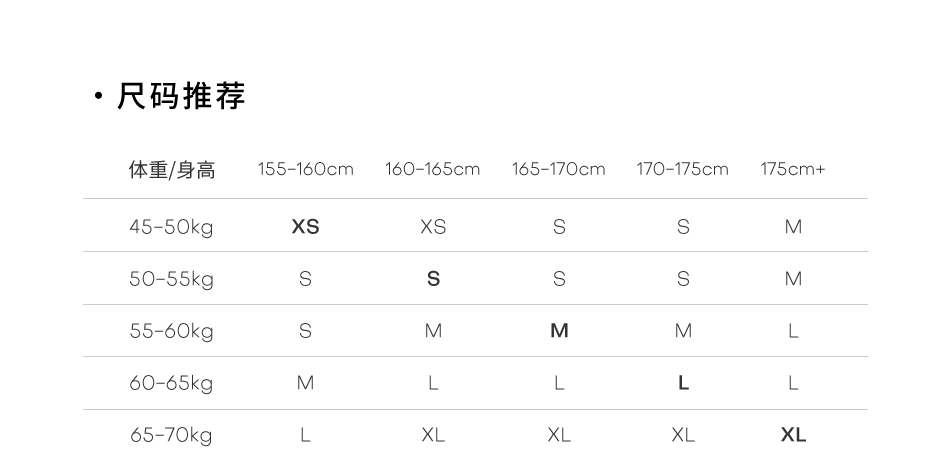Select bold L in the 60-65kg row
This screenshot has width=950, height=462.
tap(683, 383)
